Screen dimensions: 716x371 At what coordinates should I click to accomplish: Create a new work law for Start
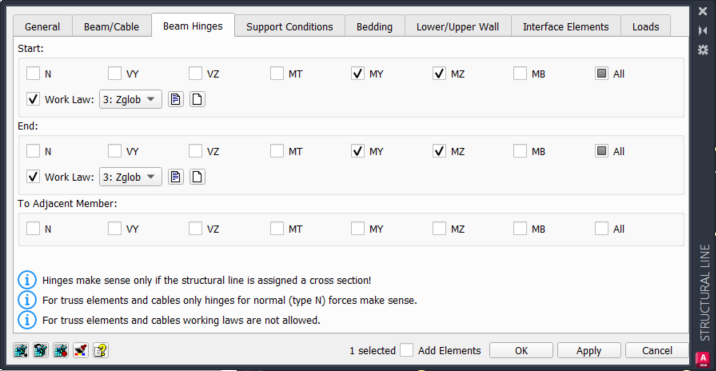click(x=197, y=99)
